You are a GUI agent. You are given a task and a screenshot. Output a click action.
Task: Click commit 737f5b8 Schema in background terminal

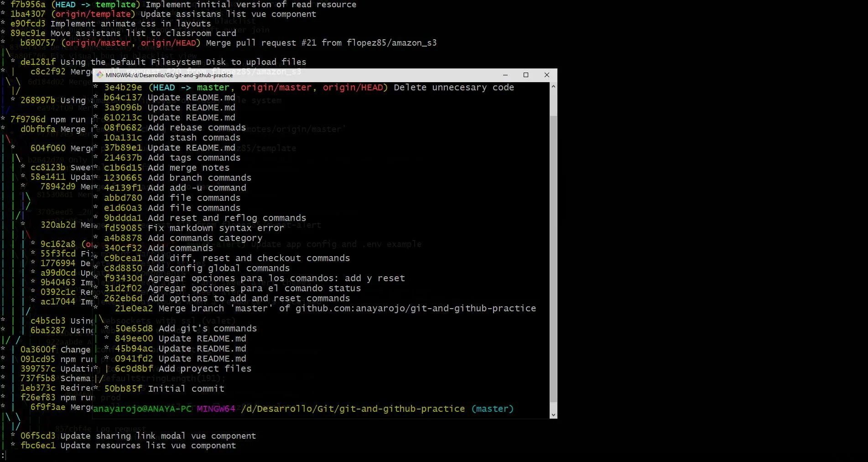point(56,378)
